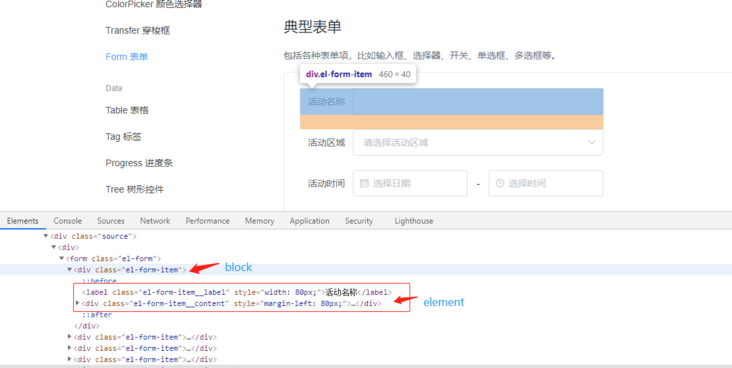
Task: Click the Data sidebar group title
Action: click(114, 88)
